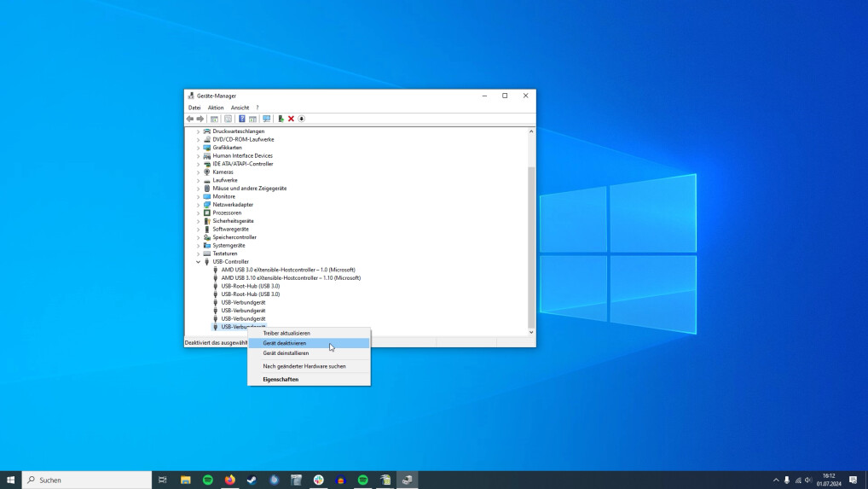Open the Aktion menu
Image resolution: width=868 pixels, height=489 pixels.
(216, 108)
